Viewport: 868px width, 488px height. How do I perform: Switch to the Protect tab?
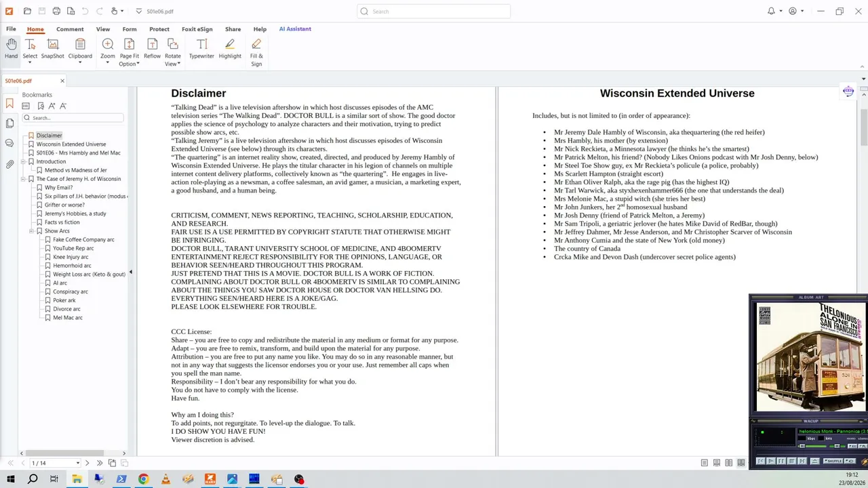click(159, 29)
